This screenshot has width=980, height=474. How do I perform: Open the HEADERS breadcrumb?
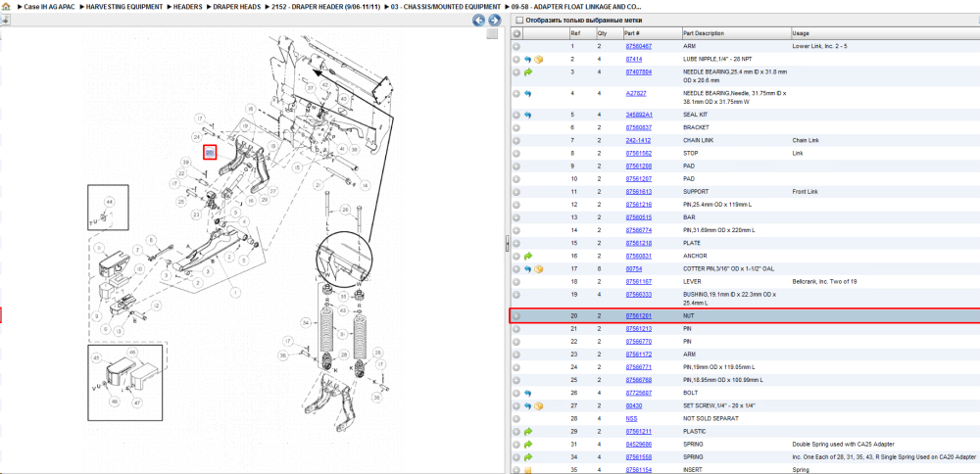pyautogui.click(x=187, y=6)
